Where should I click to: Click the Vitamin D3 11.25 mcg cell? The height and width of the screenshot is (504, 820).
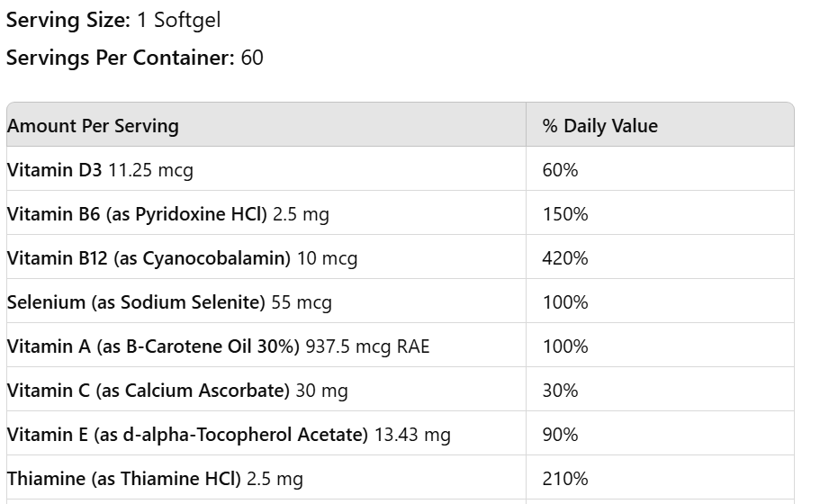(100, 170)
